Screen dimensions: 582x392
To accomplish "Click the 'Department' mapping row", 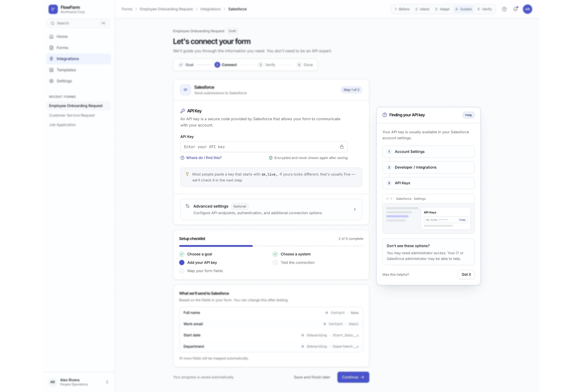I will point(271,346).
